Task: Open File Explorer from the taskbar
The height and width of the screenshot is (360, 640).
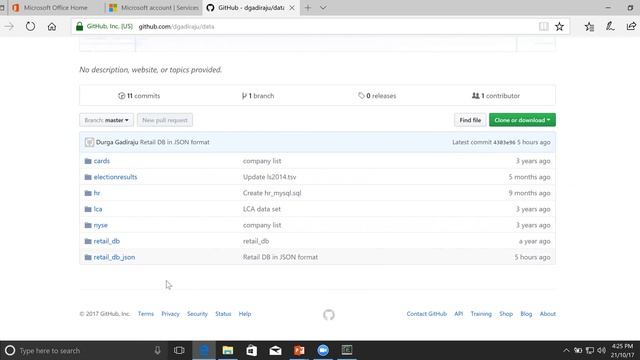Action: (228, 351)
